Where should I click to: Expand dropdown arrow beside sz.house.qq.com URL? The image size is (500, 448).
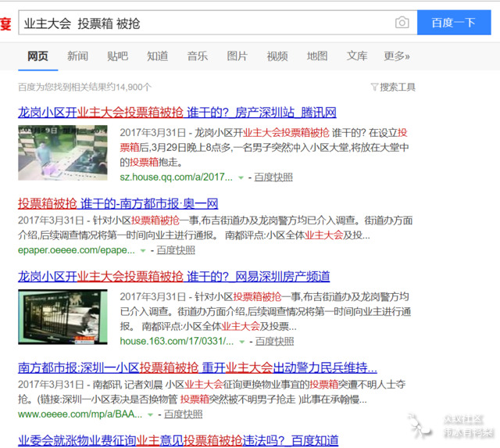(241, 177)
